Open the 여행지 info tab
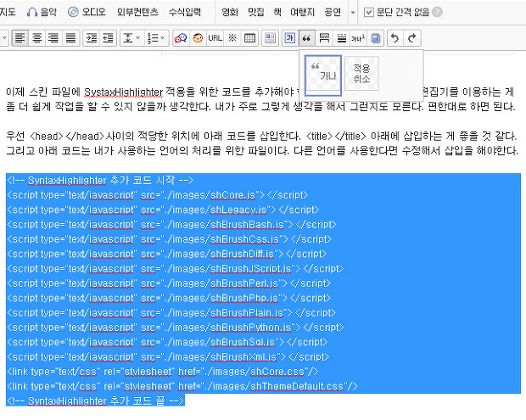 click(x=303, y=12)
